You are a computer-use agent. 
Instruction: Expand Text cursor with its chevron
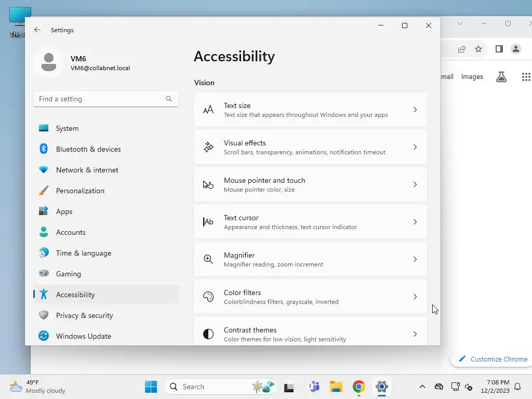[415, 221]
